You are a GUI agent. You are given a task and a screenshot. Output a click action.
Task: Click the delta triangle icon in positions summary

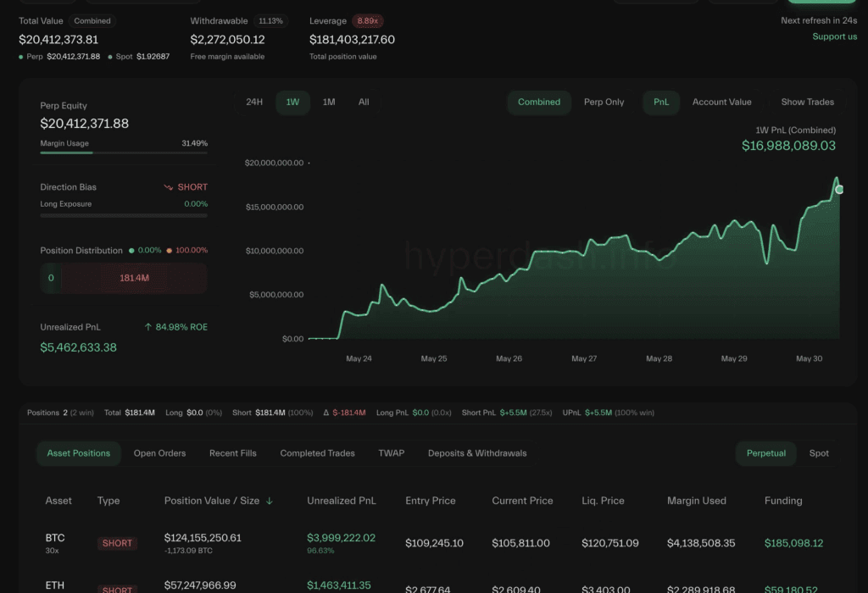[325, 413]
